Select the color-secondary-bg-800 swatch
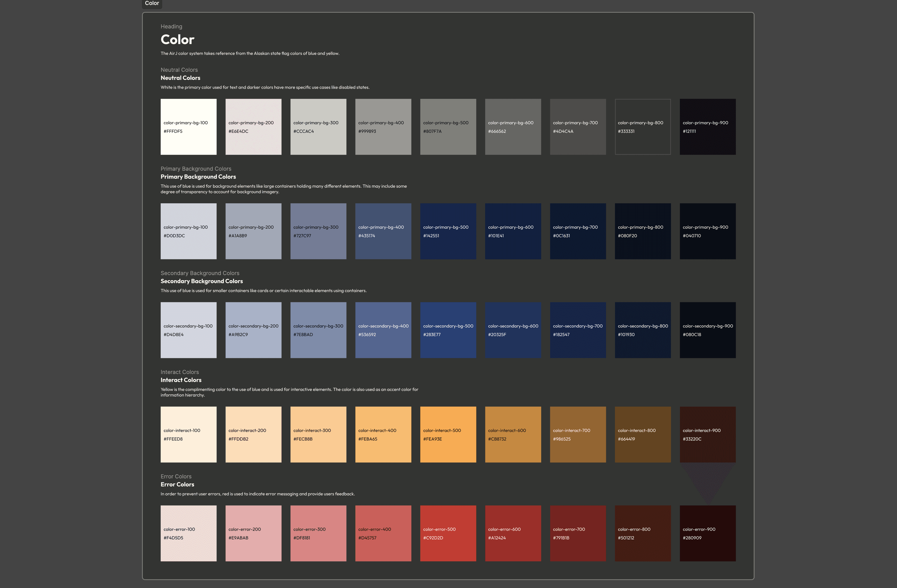Viewport: 897px width, 588px height. click(x=643, y=330)
